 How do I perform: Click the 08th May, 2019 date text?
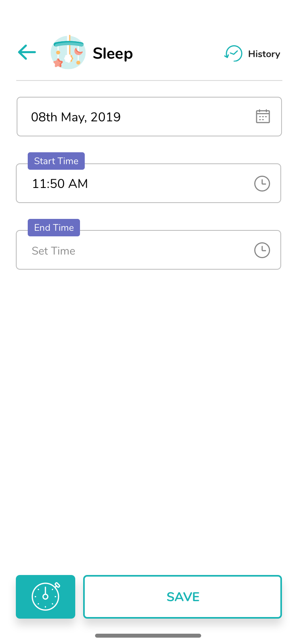pos(76,117)
